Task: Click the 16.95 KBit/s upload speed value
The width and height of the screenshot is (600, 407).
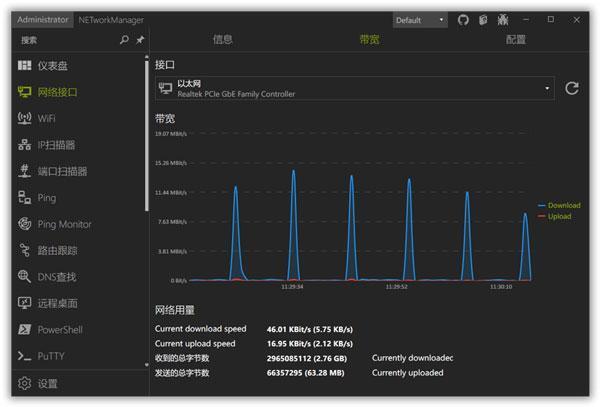Action: [x=310, y=344]
